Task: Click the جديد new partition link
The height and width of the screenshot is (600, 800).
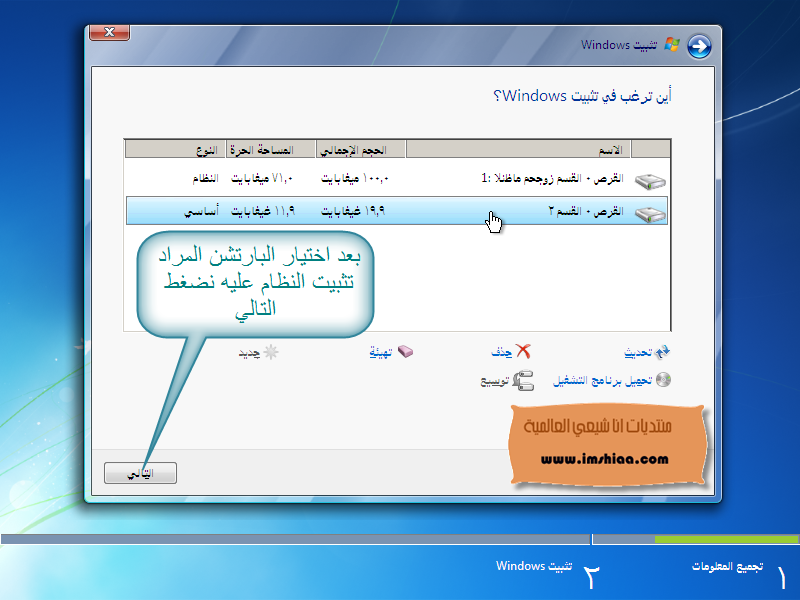Action: tap(249, 353)
